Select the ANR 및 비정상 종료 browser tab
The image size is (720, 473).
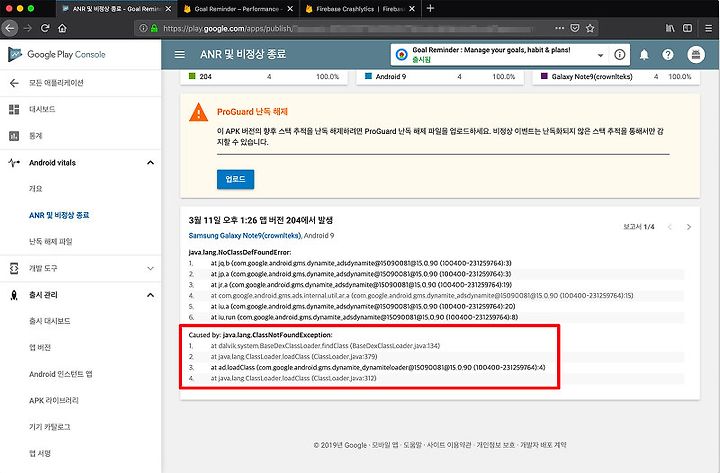pos(115,9)
